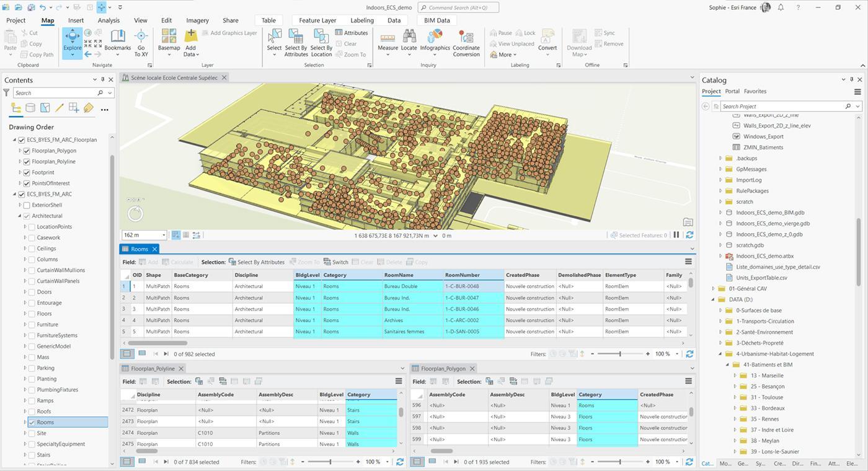
Task: Click the fixed zoom in arrows icon
Action: 88,43
